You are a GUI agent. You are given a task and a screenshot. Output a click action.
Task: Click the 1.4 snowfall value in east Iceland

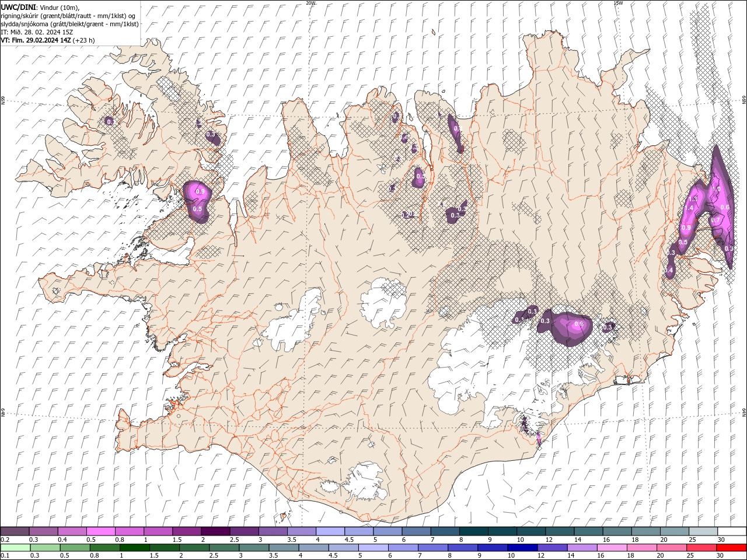689,208
